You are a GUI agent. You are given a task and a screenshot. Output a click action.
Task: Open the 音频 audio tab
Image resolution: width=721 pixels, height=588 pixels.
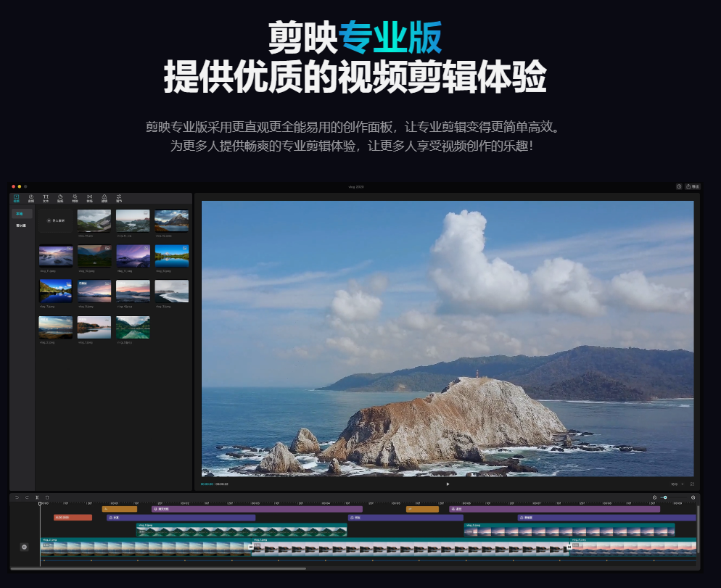31,198
